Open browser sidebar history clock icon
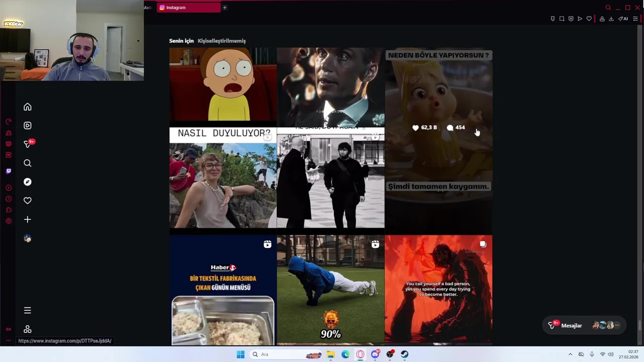The width and height of the screenshot is (644, 362). [9, 199]
